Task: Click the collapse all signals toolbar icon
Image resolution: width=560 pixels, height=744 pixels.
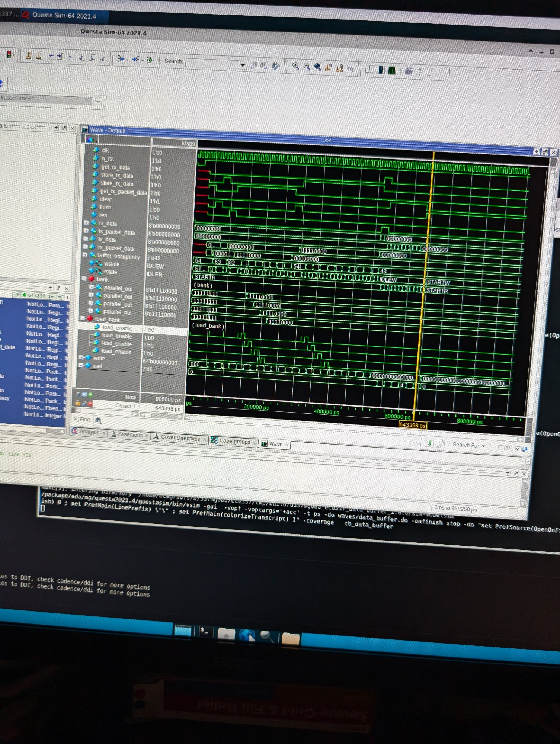Action: click(x=121, y=59)
